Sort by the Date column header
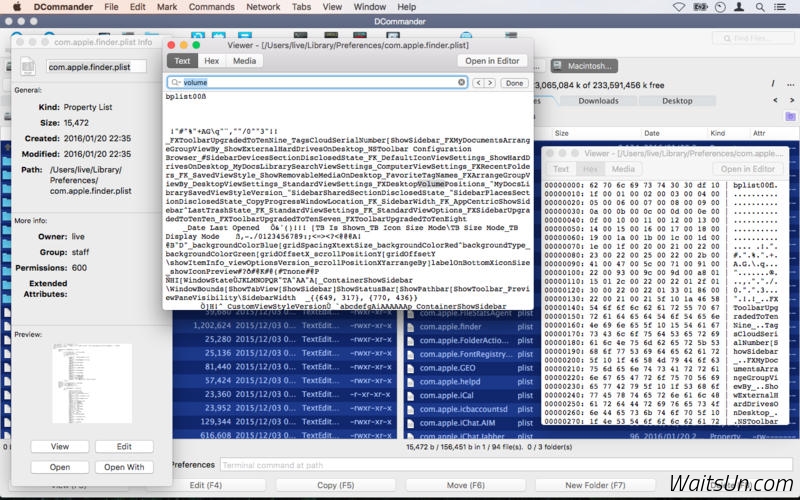 (x=652, y=133)
